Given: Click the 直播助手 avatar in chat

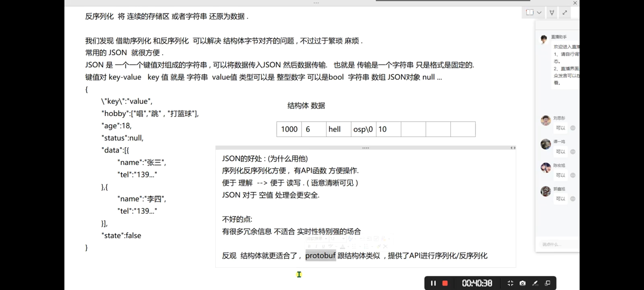Looking at the screenshot, I should (544, 39).
